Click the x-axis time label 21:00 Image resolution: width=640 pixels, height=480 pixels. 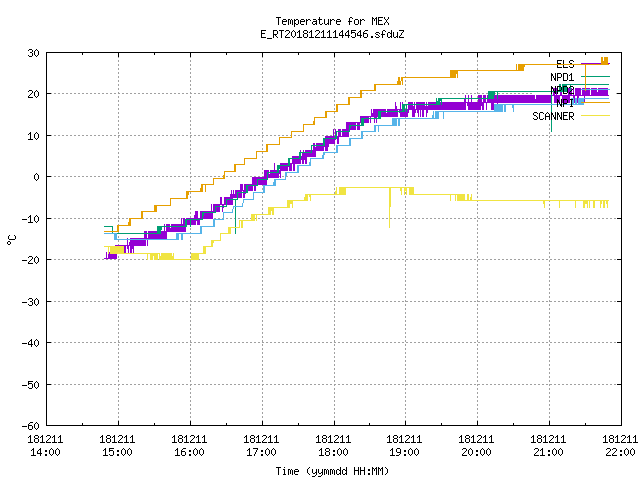[549, 453]
